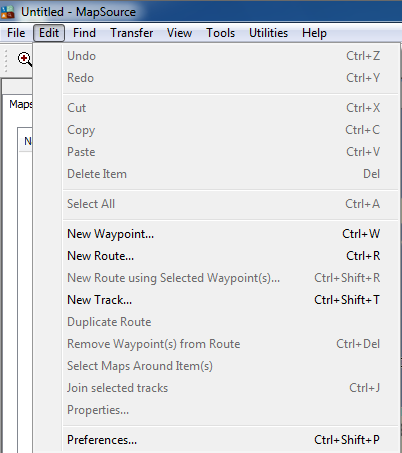
Task: Open the Help menu
Action: tap(314, 33)
